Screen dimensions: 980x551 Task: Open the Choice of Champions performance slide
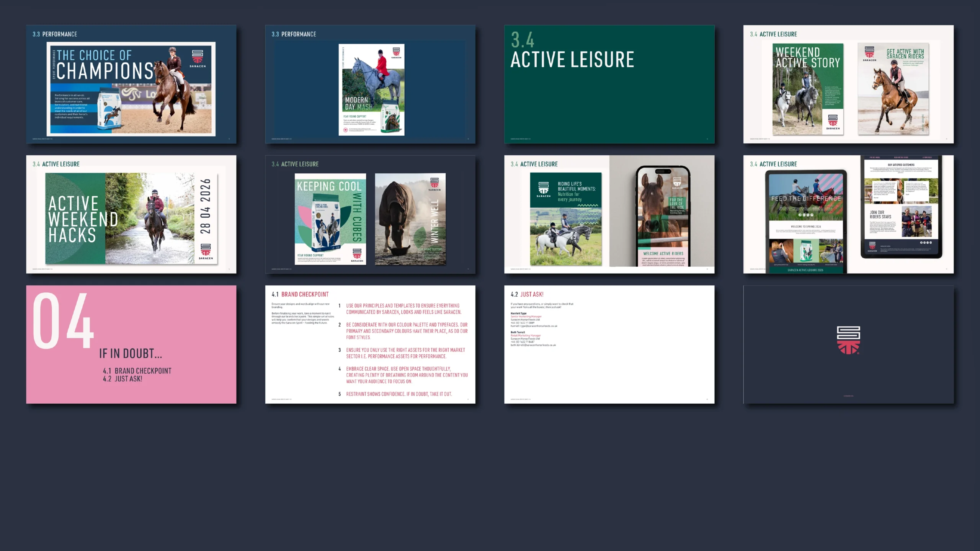131,84
